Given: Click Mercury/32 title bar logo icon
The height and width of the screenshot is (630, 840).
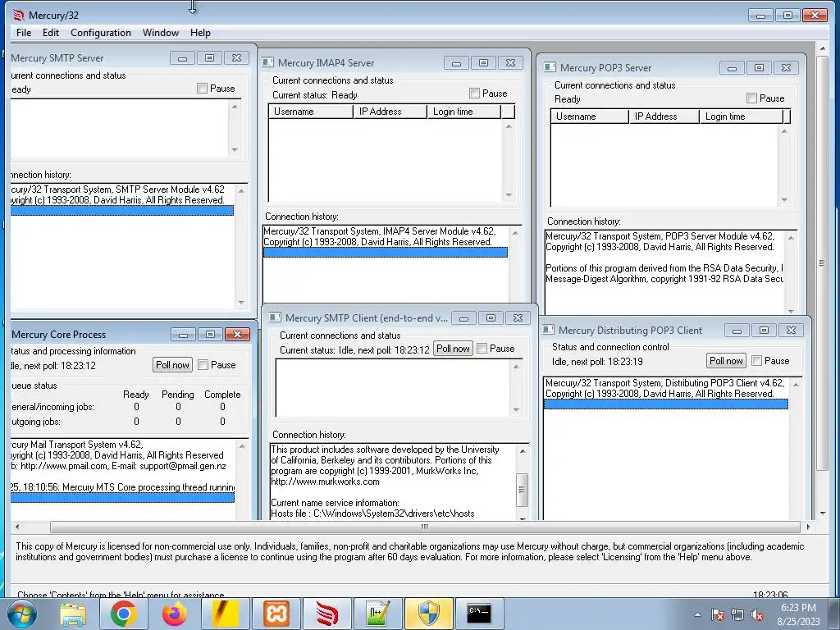Looking at the screenshot, I should pyautogui.click(x=19, y=15).
